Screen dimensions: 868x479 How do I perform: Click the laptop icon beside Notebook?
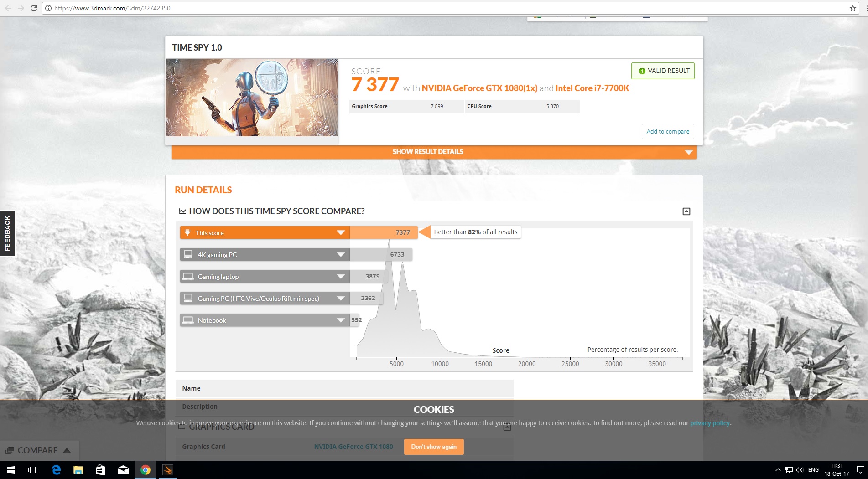(188, 320)
